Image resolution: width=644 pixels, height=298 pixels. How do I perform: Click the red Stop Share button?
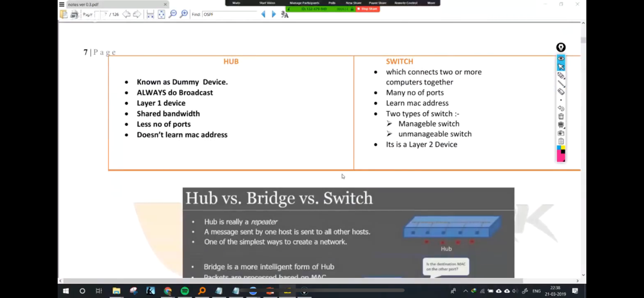368,8
